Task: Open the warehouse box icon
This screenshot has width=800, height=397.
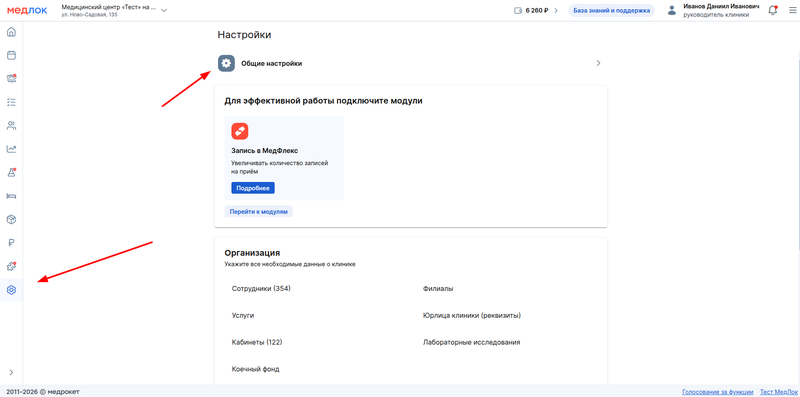Action: (11, 219)
